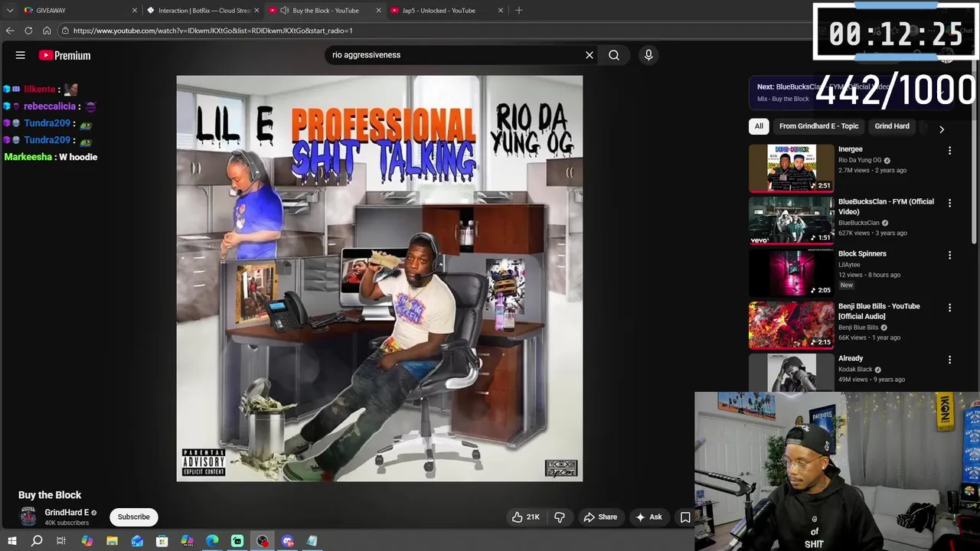
Task: Open Windows Start menu
Action: (x=11, y=541)
